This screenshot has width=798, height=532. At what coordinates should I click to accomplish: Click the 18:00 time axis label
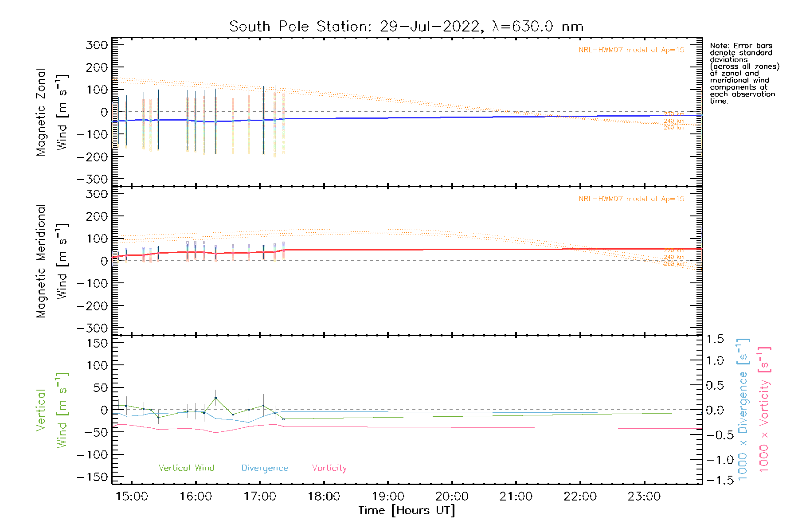[x=324, y=497]
